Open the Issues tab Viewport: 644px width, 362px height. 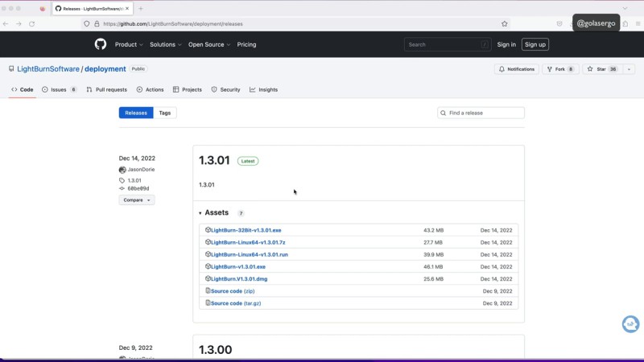tap(59, 89)
